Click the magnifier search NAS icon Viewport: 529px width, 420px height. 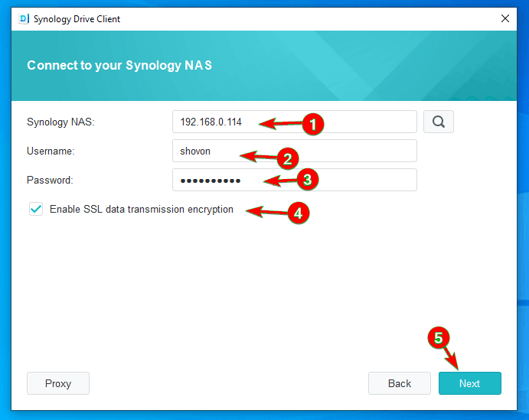click(438, 122)
